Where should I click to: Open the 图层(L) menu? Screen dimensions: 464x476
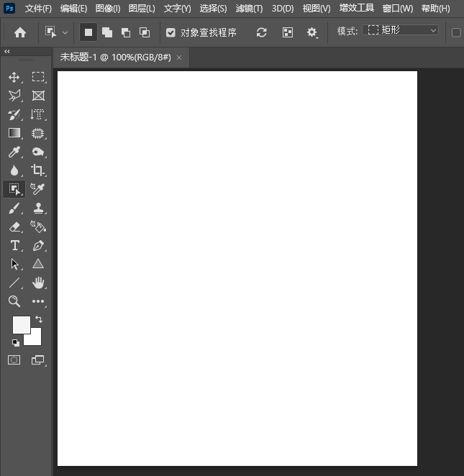coord(142,8)
